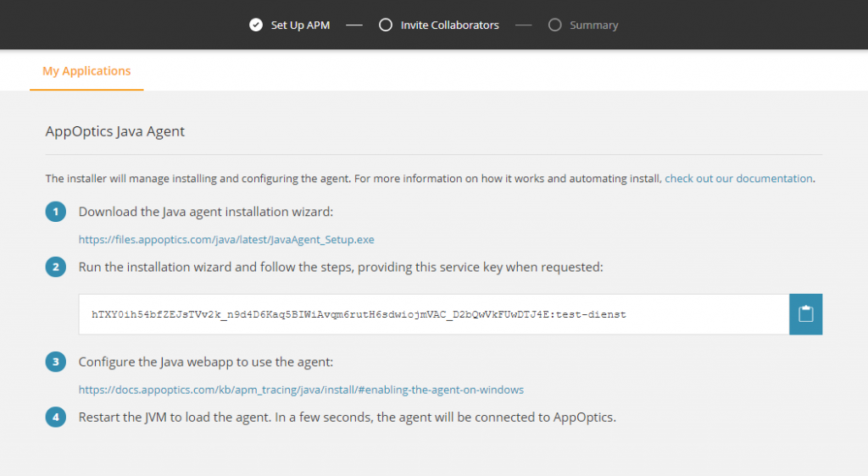Switch to the My Applications tab
Viewport: 868px width, 476px height.
point(86,71)
